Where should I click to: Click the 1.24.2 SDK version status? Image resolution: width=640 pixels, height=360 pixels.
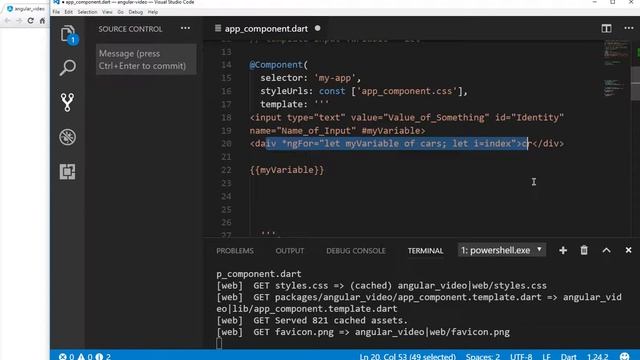click(x=598, y=356)
